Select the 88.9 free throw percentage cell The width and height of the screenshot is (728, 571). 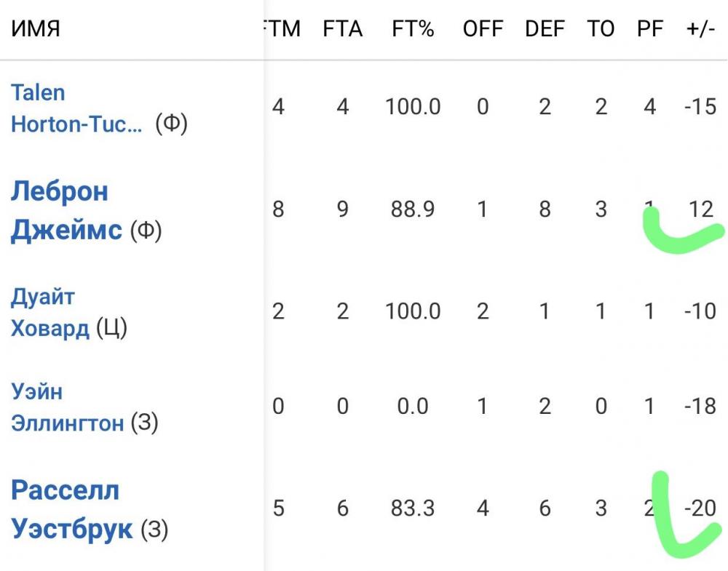413,210
